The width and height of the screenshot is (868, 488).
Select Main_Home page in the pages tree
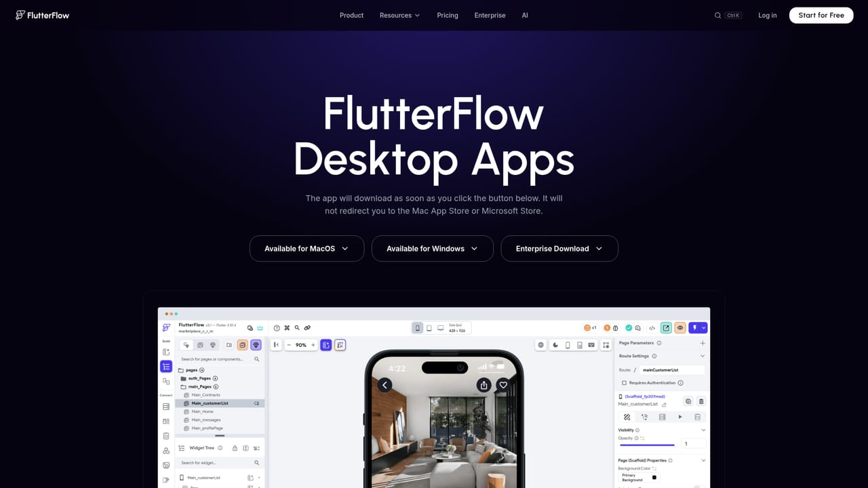pos(202,411)
